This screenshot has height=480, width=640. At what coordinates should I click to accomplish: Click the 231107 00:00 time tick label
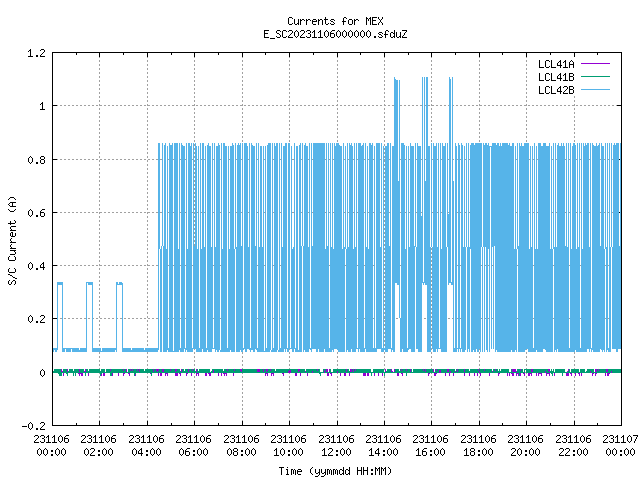click(620, 446)
